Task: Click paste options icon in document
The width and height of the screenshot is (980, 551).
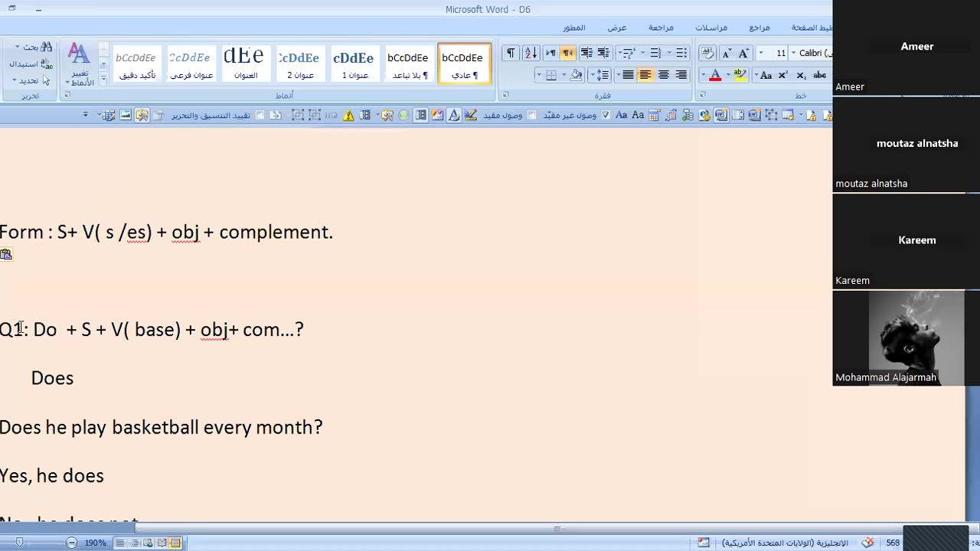Action: (6, 255)
